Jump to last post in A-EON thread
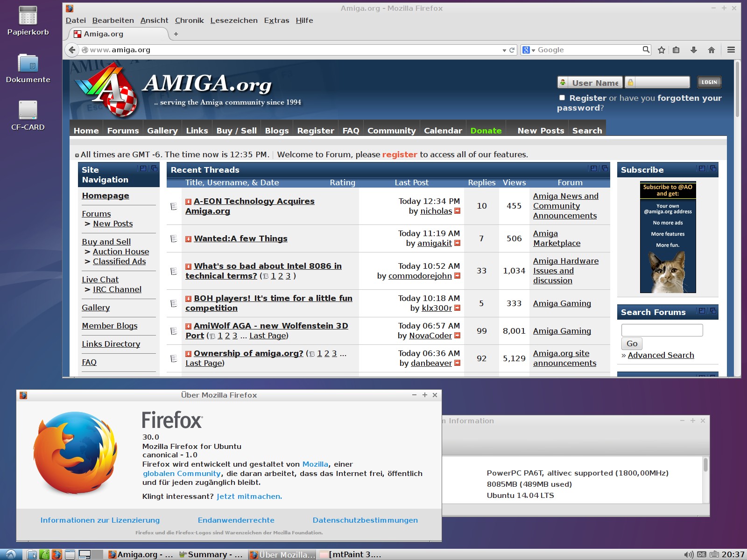The height and width of the screenshot is (560, 747). (458, 211)
